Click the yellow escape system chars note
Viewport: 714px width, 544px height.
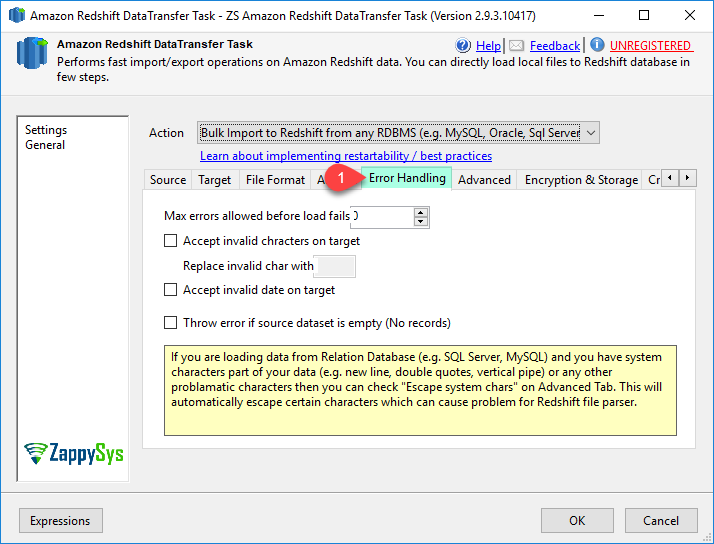pos(420,390)
